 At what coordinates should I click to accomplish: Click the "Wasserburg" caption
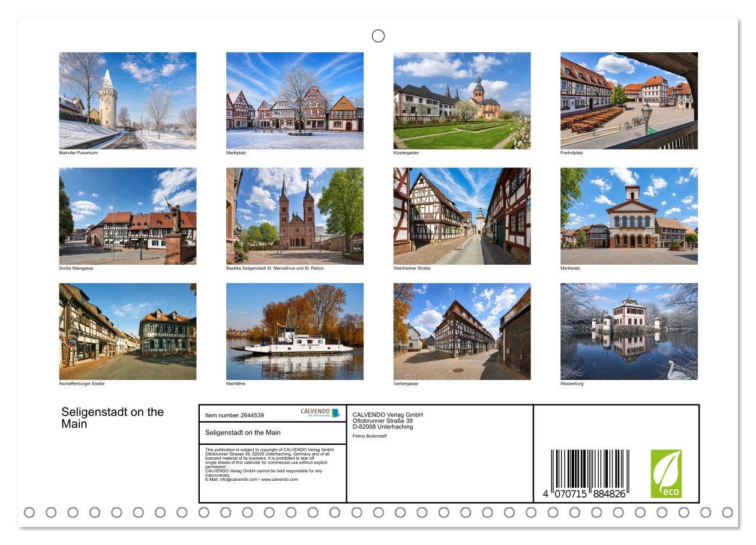click(572, 384)
